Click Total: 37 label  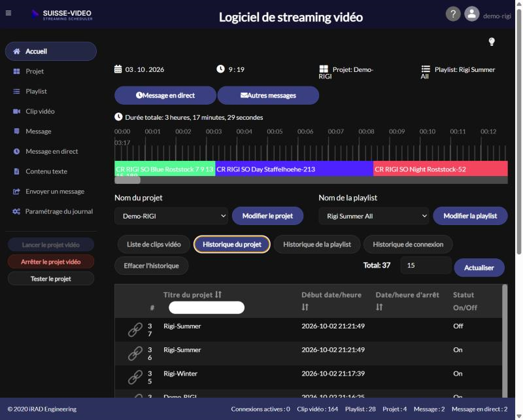pyautogui.click(x=377, y=266)
